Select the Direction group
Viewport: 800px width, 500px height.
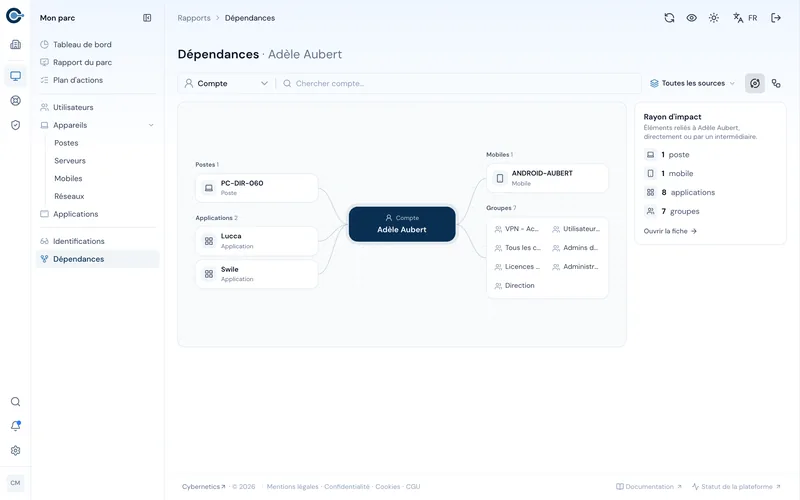(514, 286)
